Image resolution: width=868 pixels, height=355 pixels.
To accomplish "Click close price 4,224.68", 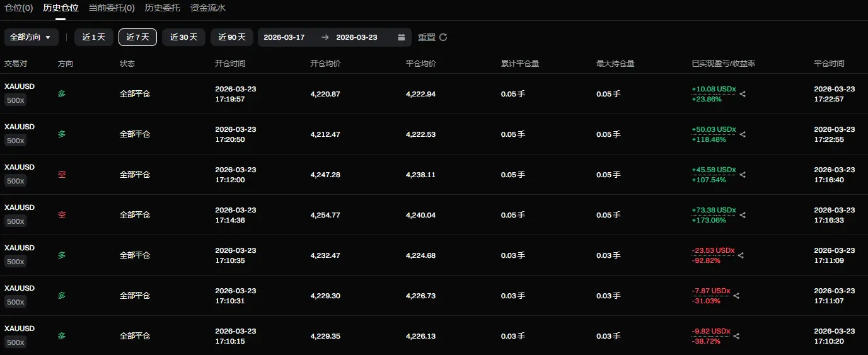I will click(420, 255).
